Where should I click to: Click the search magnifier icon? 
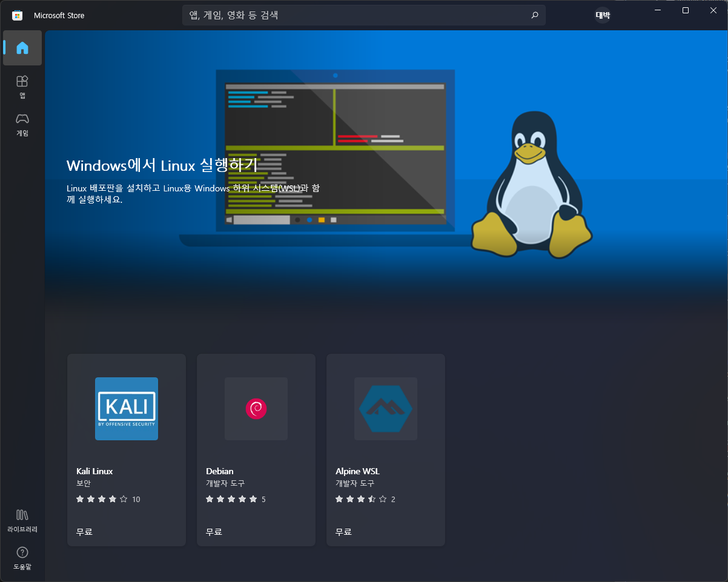[534, 15]
